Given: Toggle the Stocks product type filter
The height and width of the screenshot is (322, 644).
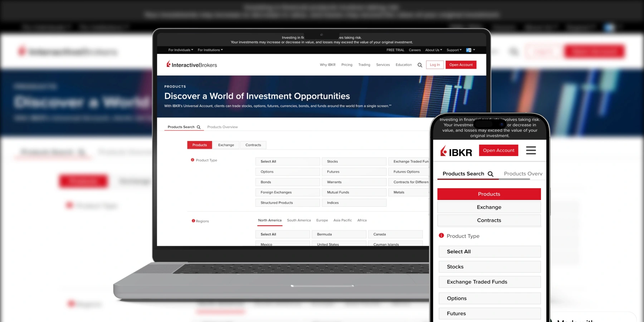Looking at the screenshot, I should coord(353,161).
